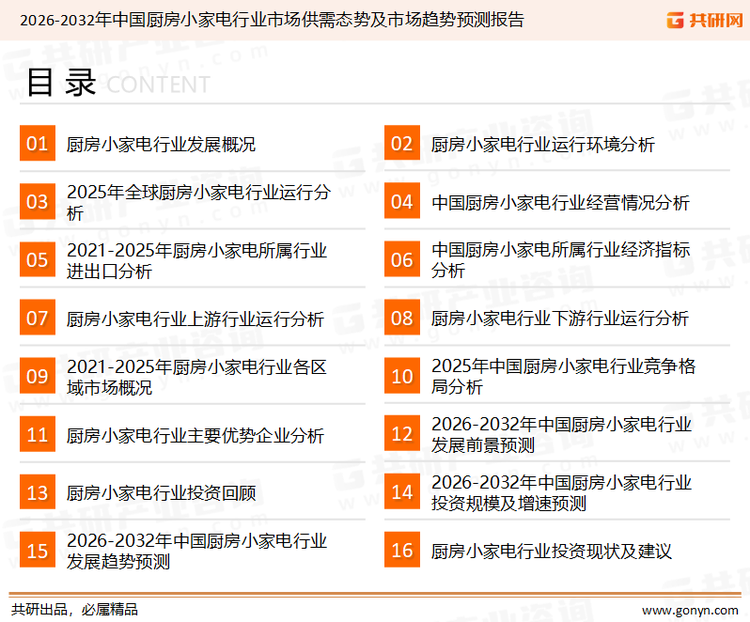Screen dimensions: 750x622
Task: Select 厨房小家电行业发展概况 chapter title
Action: (x=161, y=144)
